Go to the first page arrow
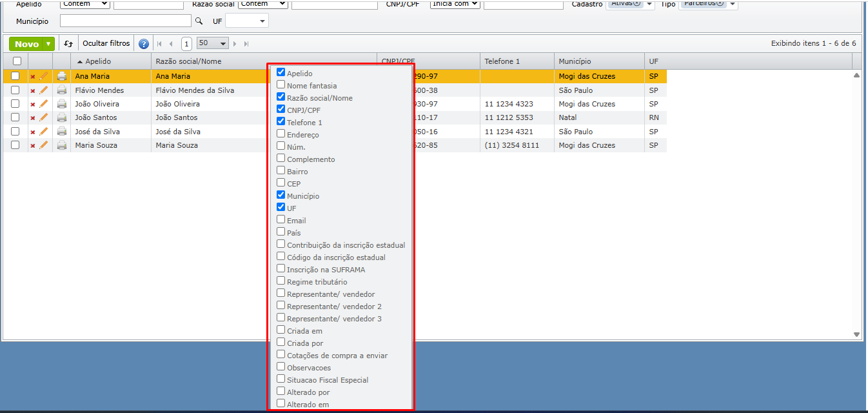Image resolution: width=868 pixels, height=413 pixels. click(x=159, y=44)
